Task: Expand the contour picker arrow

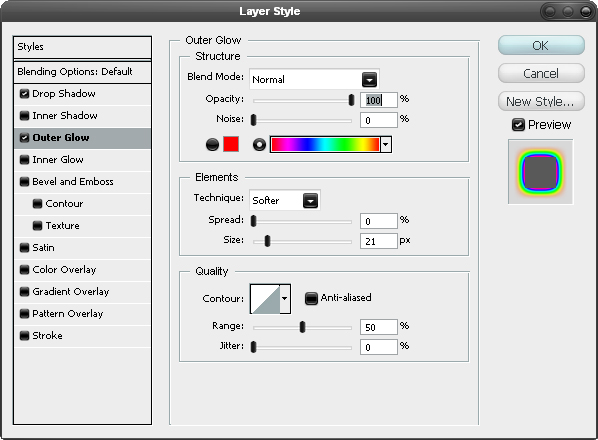Action: tap(285, 299)
